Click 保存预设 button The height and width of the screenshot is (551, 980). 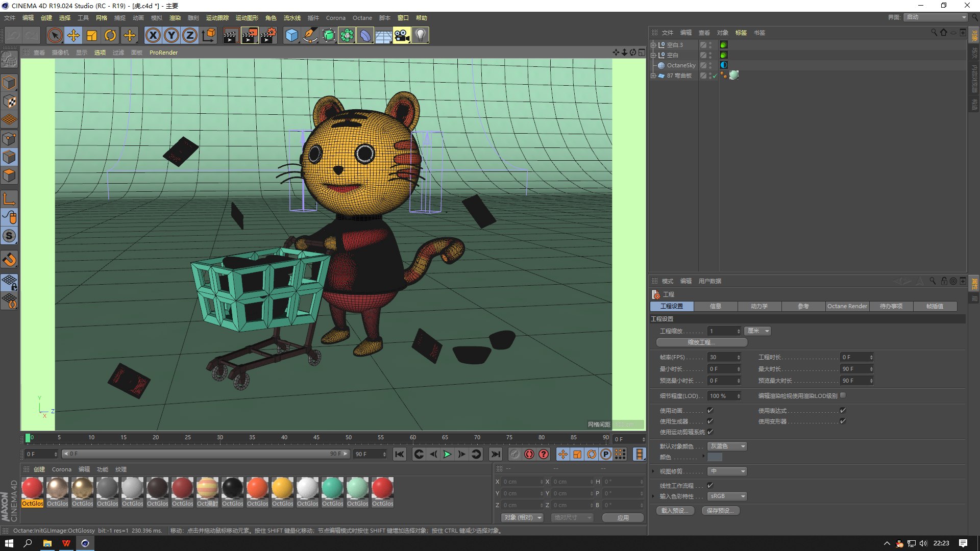click(x=721, y=511)
